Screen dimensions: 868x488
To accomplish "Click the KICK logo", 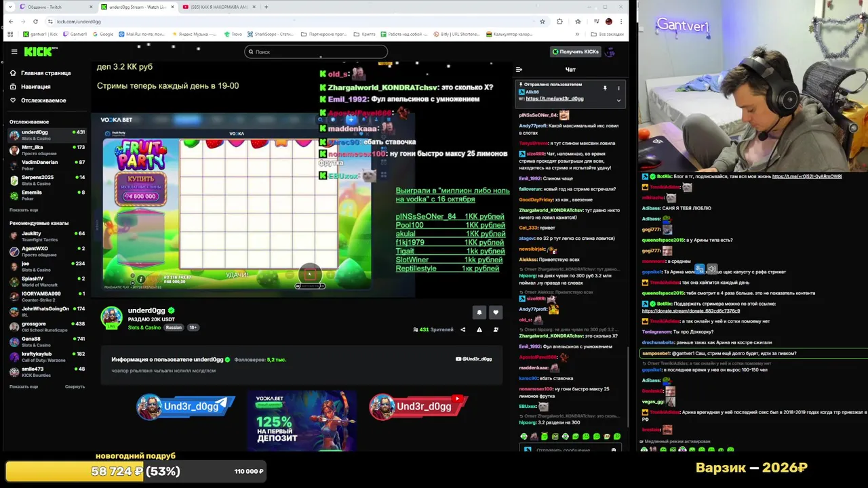I will click(41, 52).
